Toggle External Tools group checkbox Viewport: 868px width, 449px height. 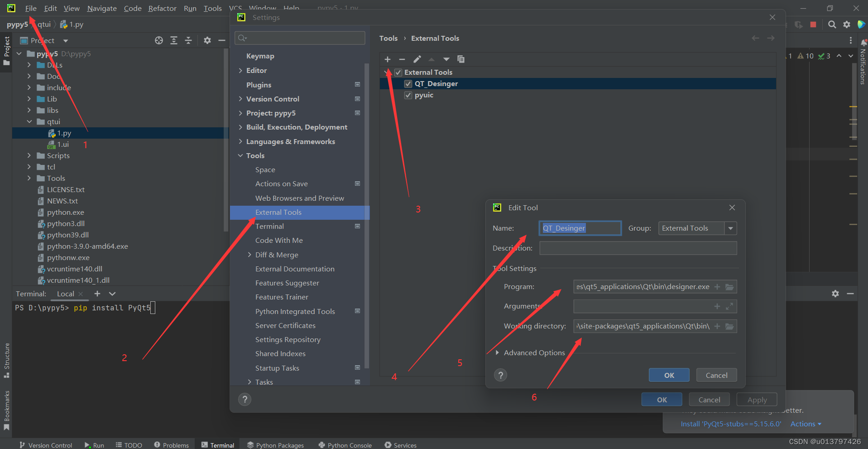pyautogui.click(x=398, y=72)
